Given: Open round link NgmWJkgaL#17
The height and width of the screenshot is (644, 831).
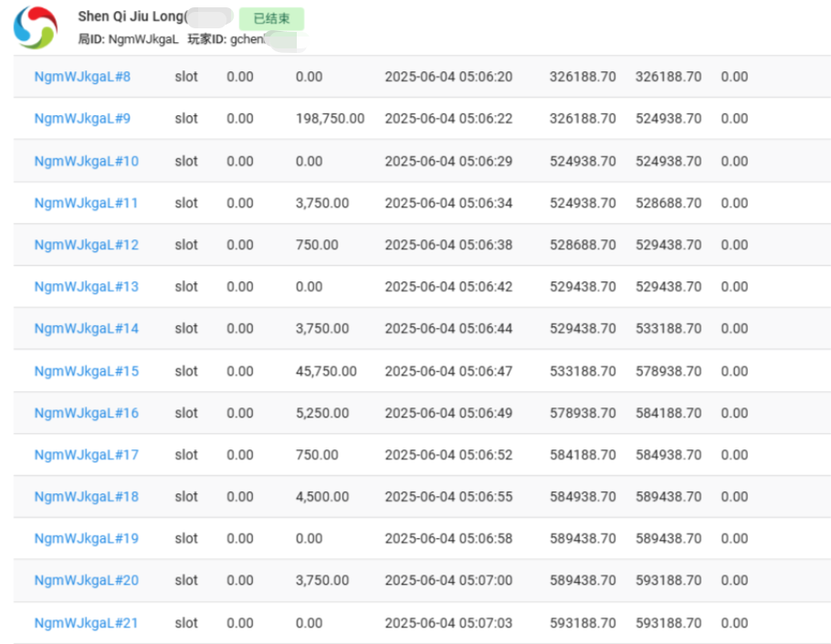Looking at the screenshot, I should [x=86, y=455].
